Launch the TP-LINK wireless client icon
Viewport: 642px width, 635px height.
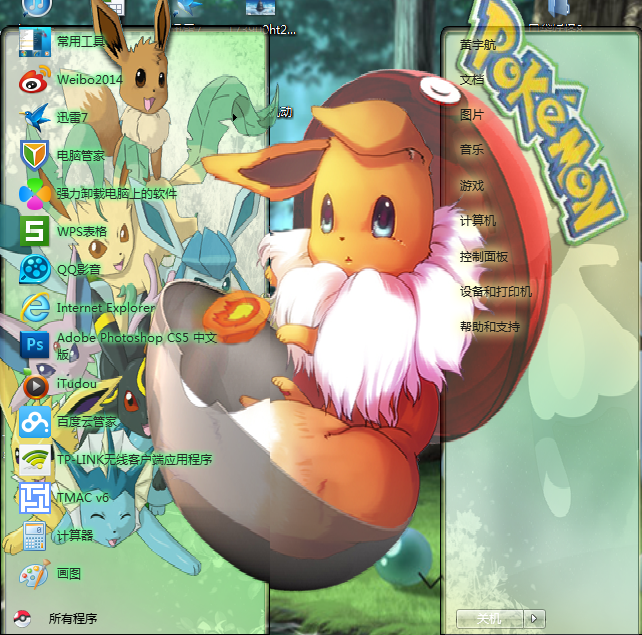point(36,460)
